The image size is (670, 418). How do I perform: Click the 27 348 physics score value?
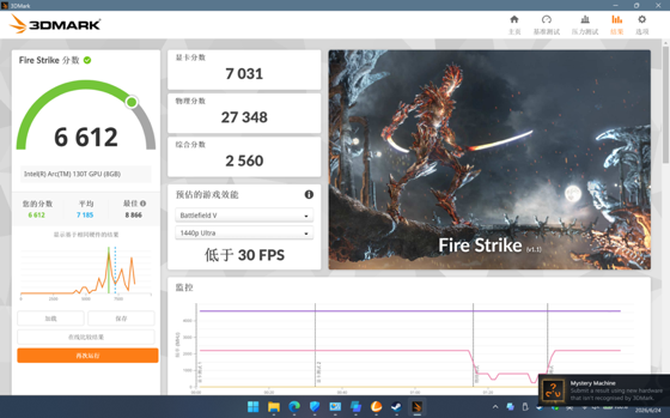[244, 117]
